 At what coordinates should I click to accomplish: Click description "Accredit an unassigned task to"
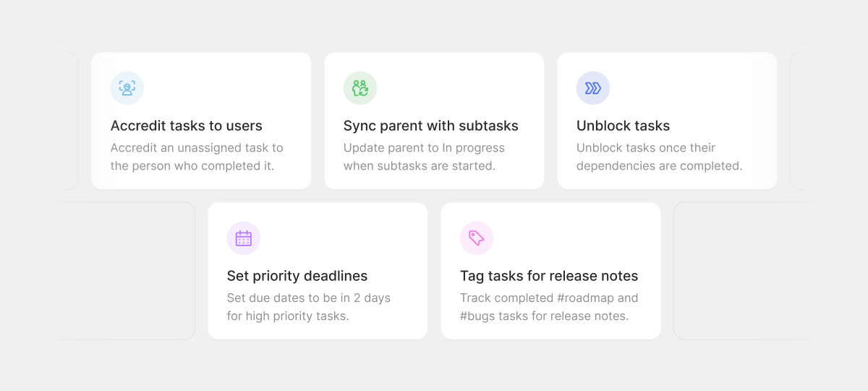[197, 148]
